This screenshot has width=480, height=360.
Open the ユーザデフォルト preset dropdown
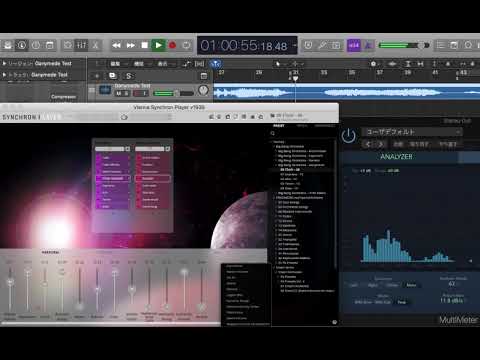(412, 132)
